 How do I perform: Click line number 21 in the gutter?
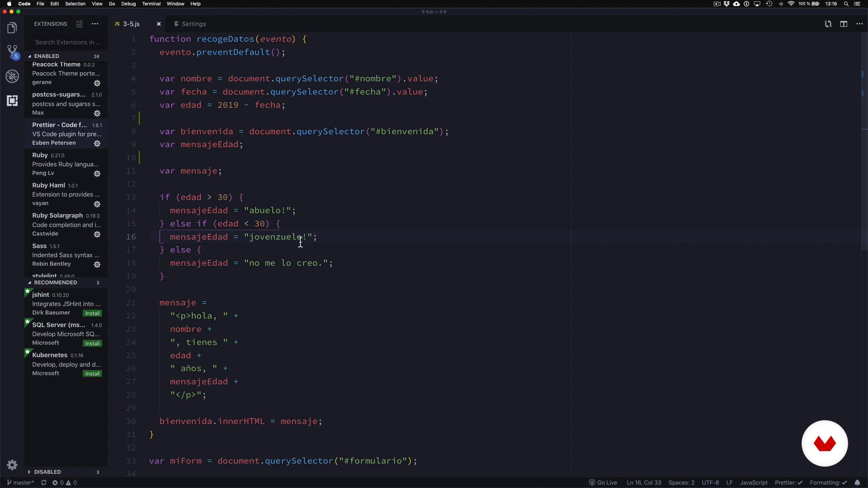pos(131,303)
